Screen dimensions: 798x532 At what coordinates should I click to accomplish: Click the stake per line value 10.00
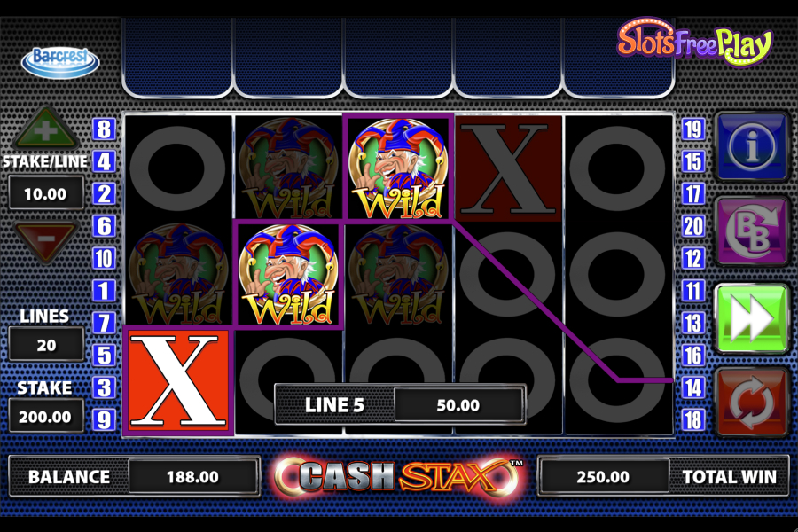46,193
